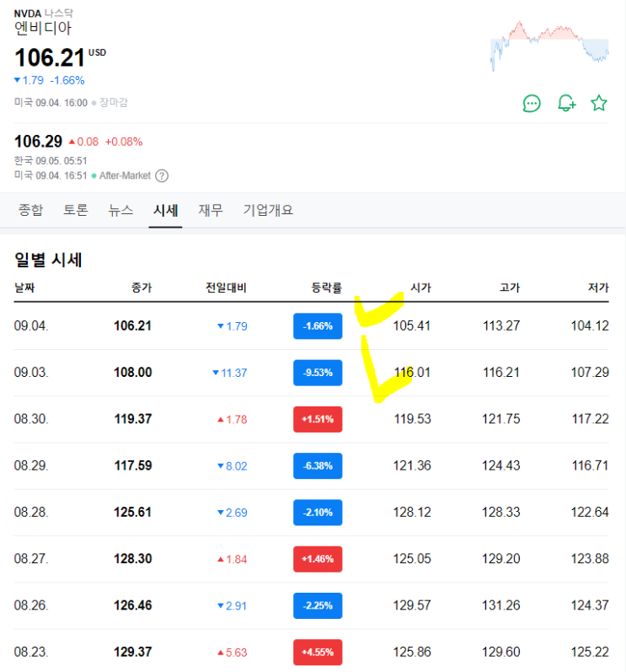Add NVDA to favorites with star icon
The image size is (626, 672).
(599, 104)
